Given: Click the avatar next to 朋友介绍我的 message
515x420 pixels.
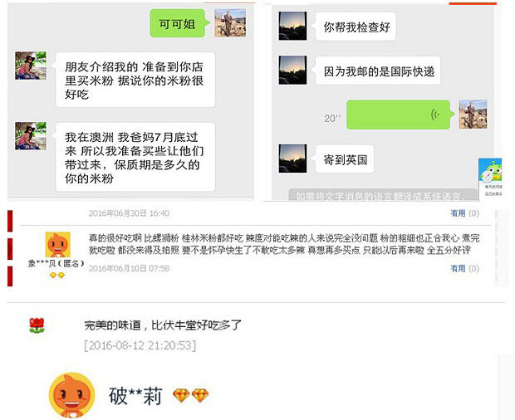Looking at the screenshot, I should 31,66.
